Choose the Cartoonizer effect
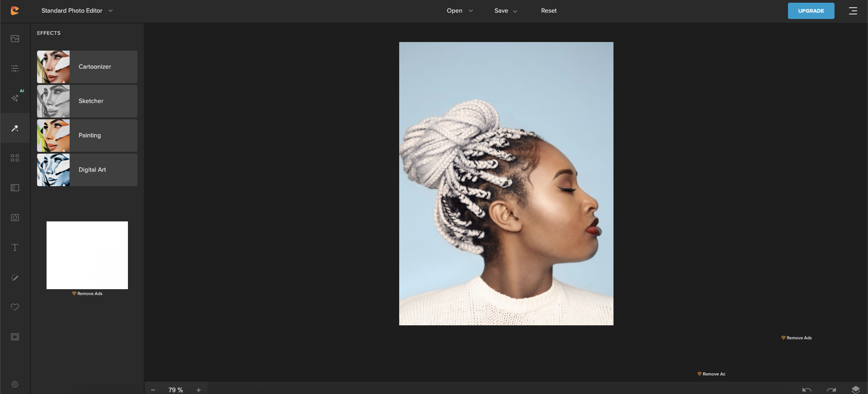 click(87, 67)
